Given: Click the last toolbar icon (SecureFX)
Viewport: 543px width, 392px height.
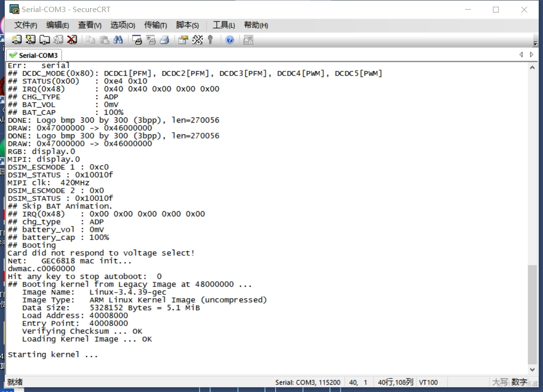Looking at the screenshot, I should pyautogui.click(x=248, y=40).
